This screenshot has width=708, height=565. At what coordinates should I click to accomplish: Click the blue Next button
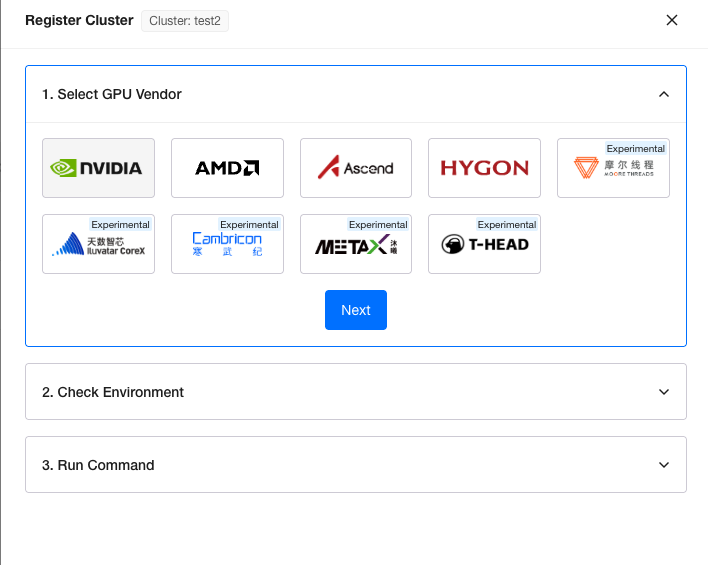pos(355,310)
